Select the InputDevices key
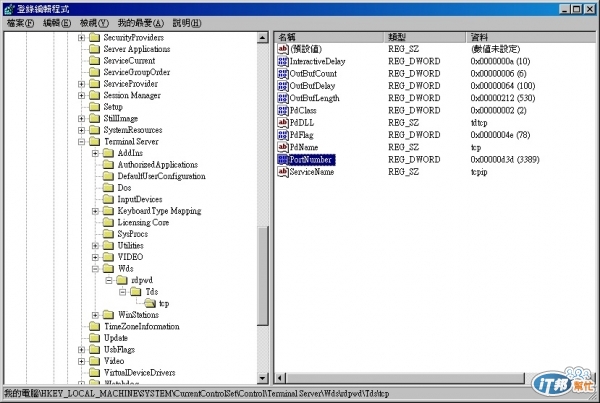 [140, 199]
